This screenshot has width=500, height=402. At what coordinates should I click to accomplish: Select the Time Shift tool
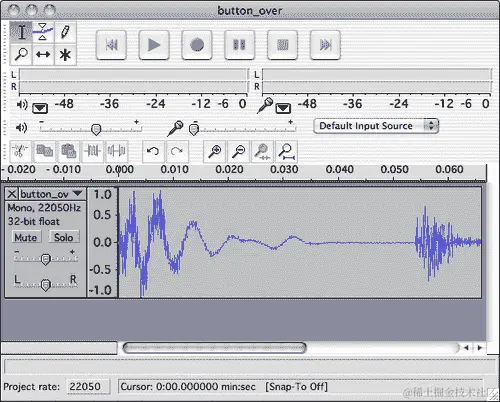(x=43, y=54)
